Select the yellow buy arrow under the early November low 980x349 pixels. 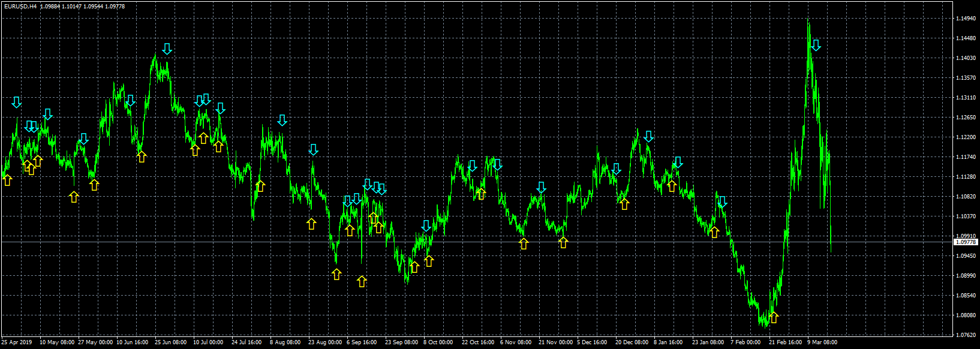(x=524, y=243)
